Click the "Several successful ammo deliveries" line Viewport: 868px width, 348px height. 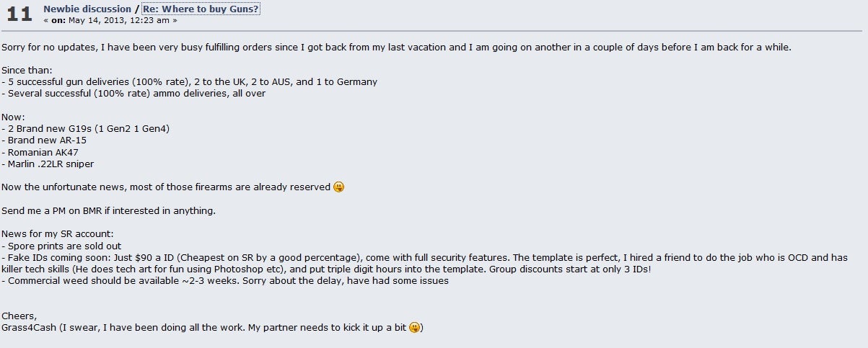133,94
